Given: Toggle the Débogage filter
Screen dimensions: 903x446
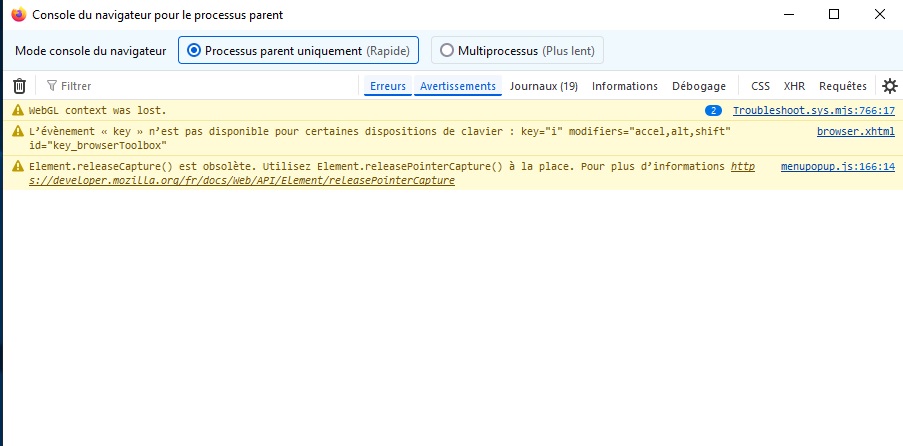Looking at the screenshot, I should 699,86.
